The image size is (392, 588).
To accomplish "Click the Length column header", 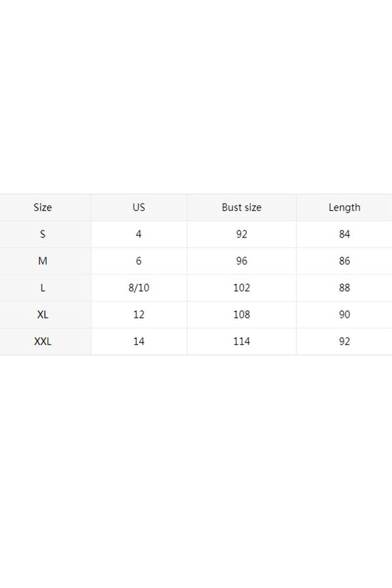I will pyautogui.click(x=344, y=207).
